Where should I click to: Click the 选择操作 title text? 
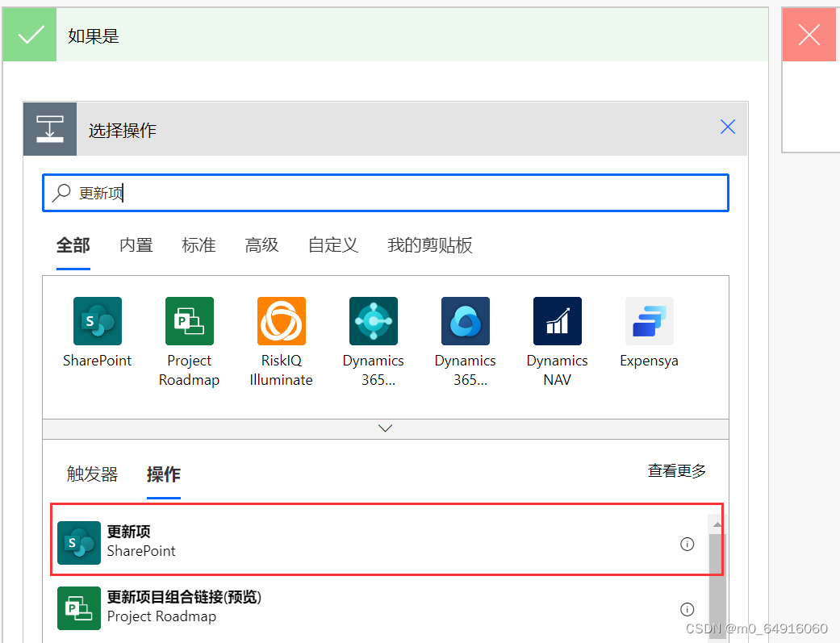tap(122, 130)
